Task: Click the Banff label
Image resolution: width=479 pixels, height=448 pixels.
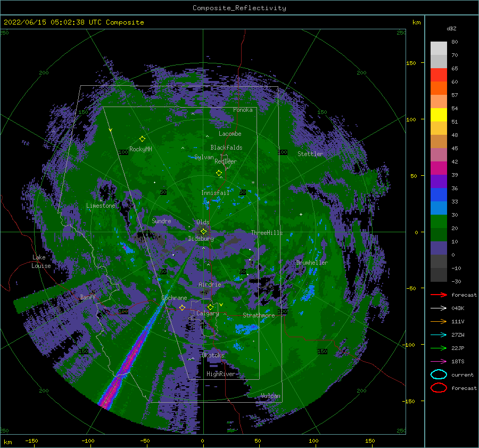Action: coord(88,297)
